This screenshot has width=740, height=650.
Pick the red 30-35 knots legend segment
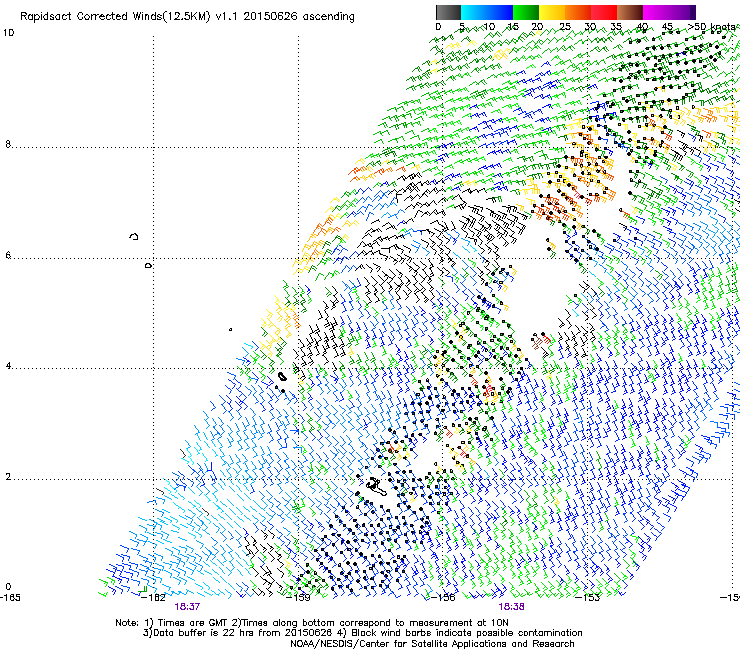604,12
